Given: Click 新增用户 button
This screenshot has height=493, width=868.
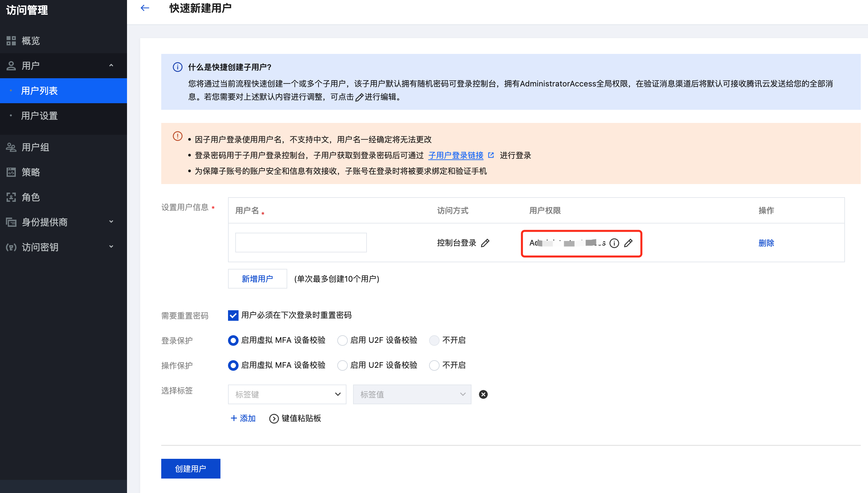Looking at the screenshot, I should click(x=257, y=279).
